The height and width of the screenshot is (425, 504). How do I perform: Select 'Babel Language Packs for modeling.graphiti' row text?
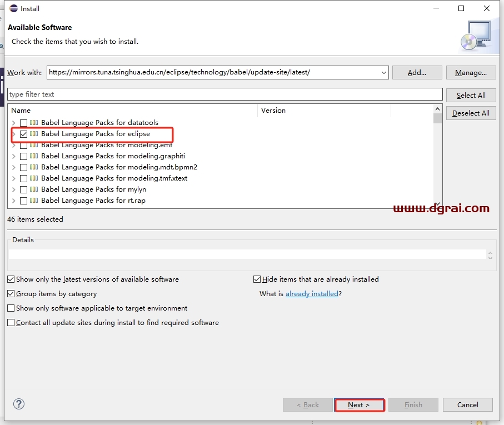click(x=113, y=156)
